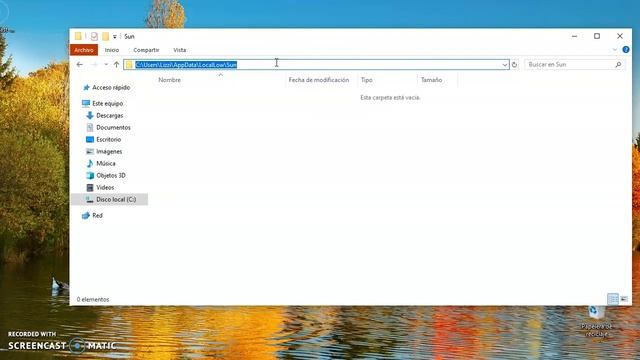Open the quick access toolbar customize dropdown

[115, 37]
